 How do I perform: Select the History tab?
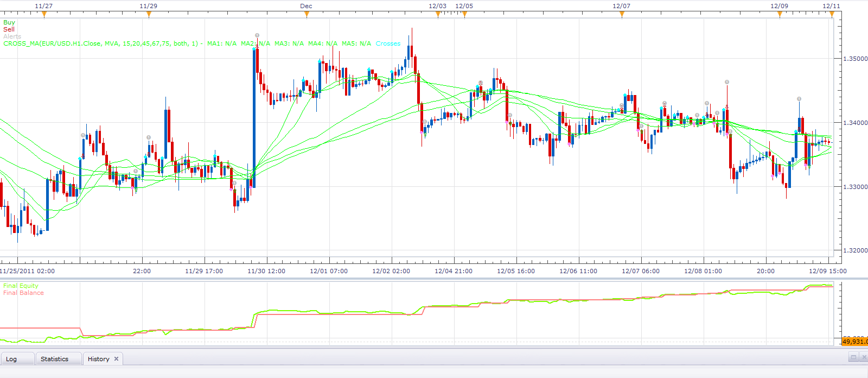pos(98,359)
